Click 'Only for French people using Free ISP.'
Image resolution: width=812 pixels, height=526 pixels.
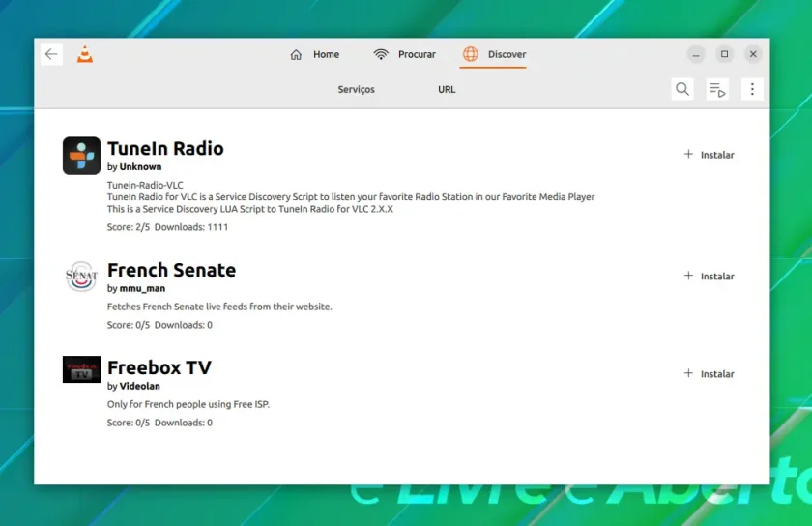(x=188, y=404)
